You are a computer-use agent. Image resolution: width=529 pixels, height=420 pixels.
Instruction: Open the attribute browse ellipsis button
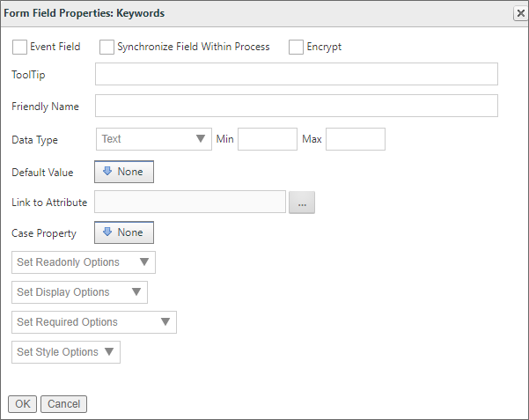pyautogui.click(x=302, y=203)
